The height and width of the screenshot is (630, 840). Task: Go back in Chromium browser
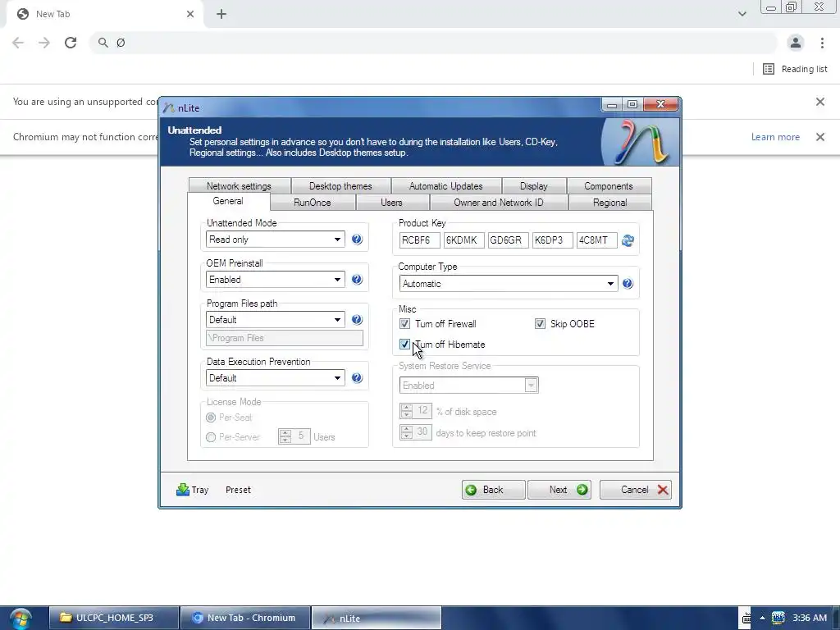(x=18, y=43)
